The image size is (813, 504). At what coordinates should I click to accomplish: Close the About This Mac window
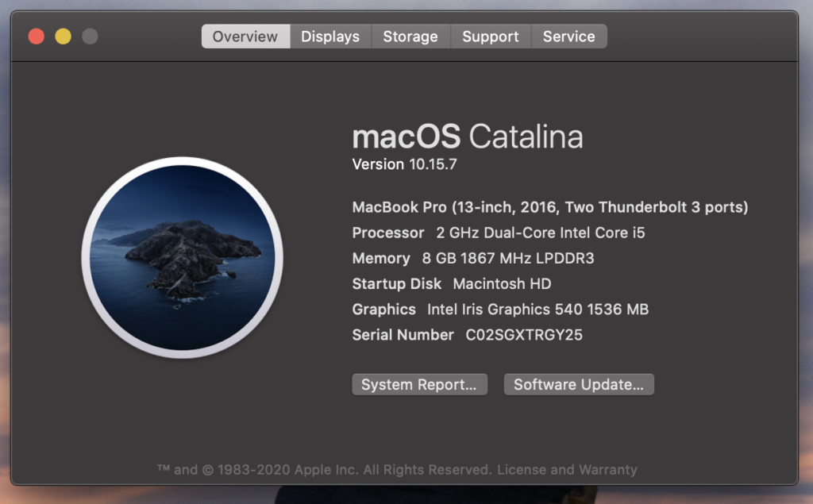(37, 37)
